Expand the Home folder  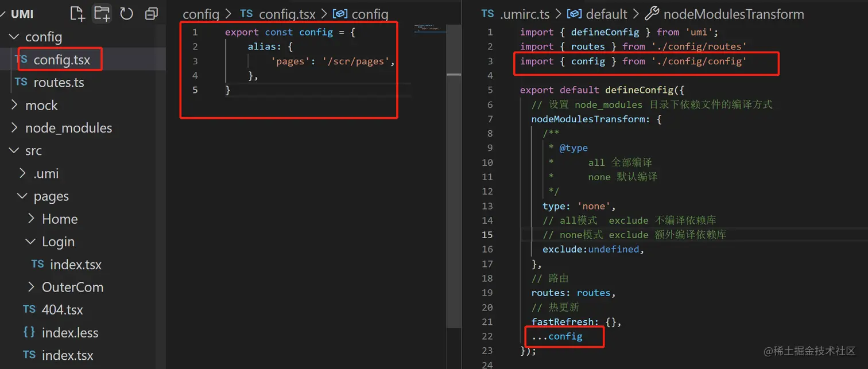(31, 219)
